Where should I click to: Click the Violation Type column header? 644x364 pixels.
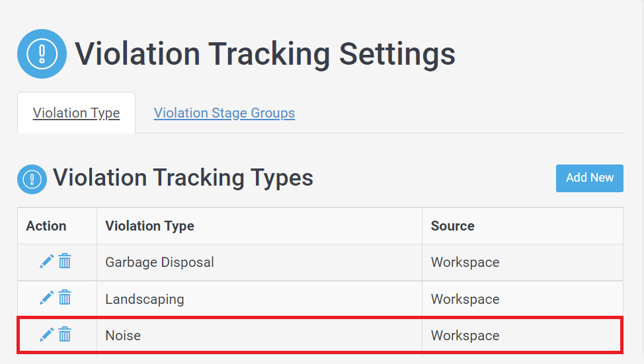[149, 226]
